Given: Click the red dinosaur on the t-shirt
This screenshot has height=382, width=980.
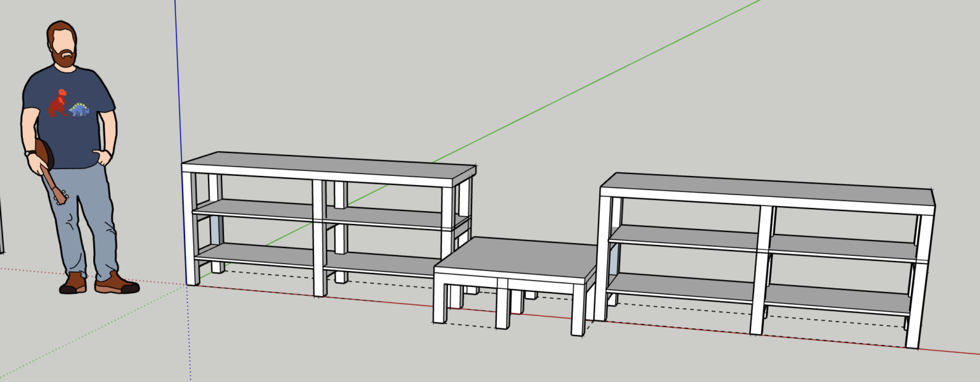Looking at the screenshot, I should (59, 103).
